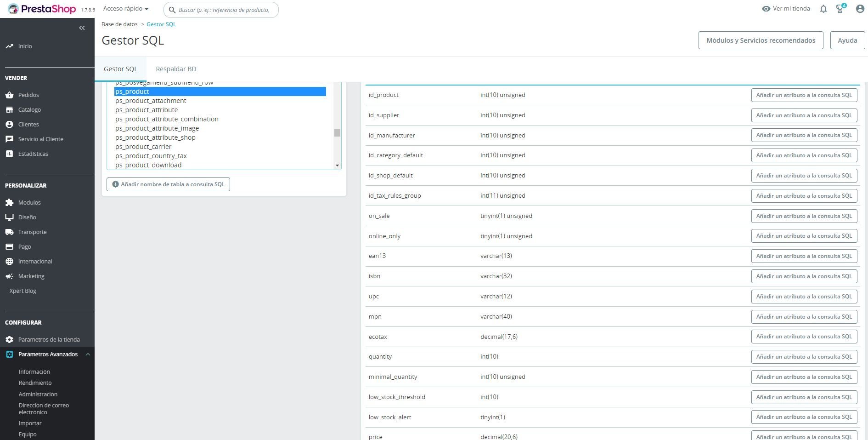Image resolution: width=868 pixels, height=440 pixels.
Task: Click the Marketing megaphone icon
Action: (x=9, y=276)
